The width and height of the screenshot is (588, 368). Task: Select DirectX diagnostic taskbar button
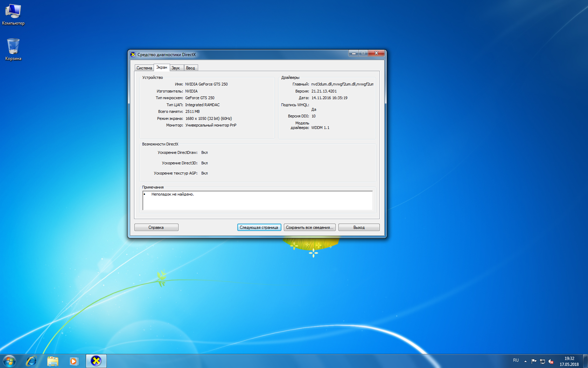96,361
